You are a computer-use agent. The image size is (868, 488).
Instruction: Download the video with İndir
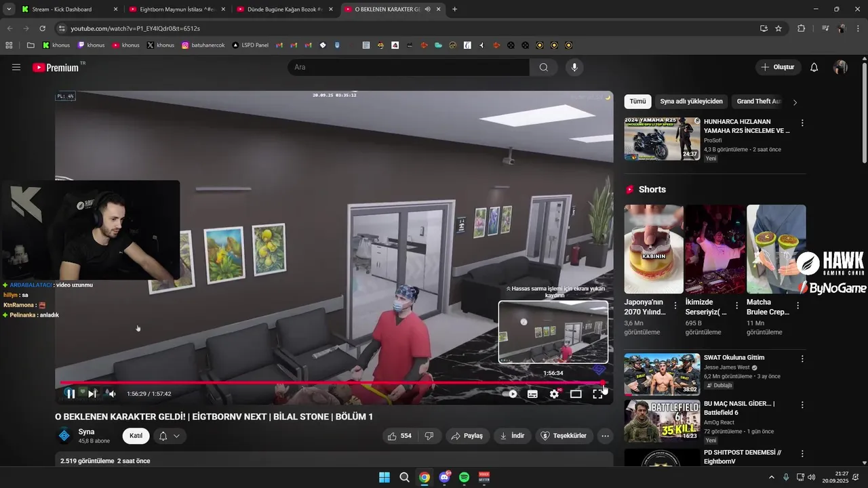coord(513,436)
